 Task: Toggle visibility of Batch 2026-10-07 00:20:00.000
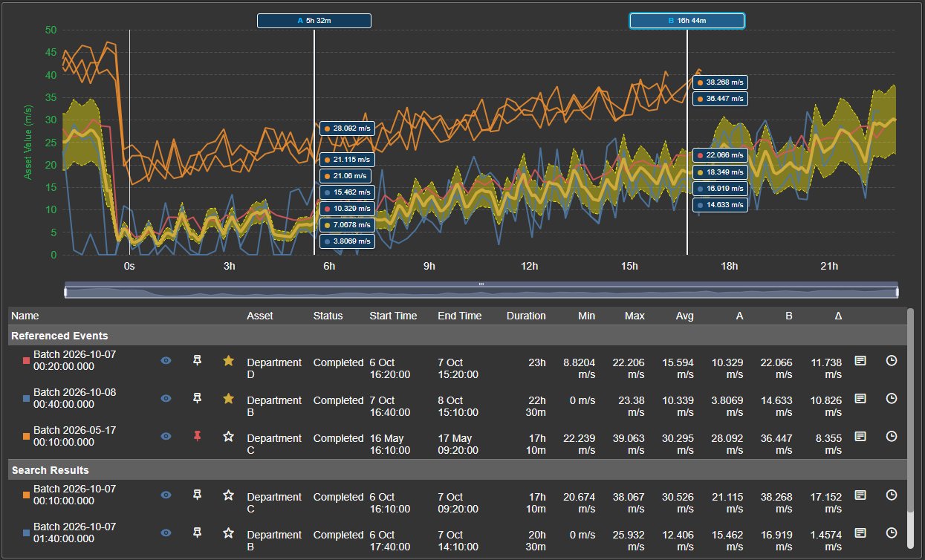(x=166, y=360)
